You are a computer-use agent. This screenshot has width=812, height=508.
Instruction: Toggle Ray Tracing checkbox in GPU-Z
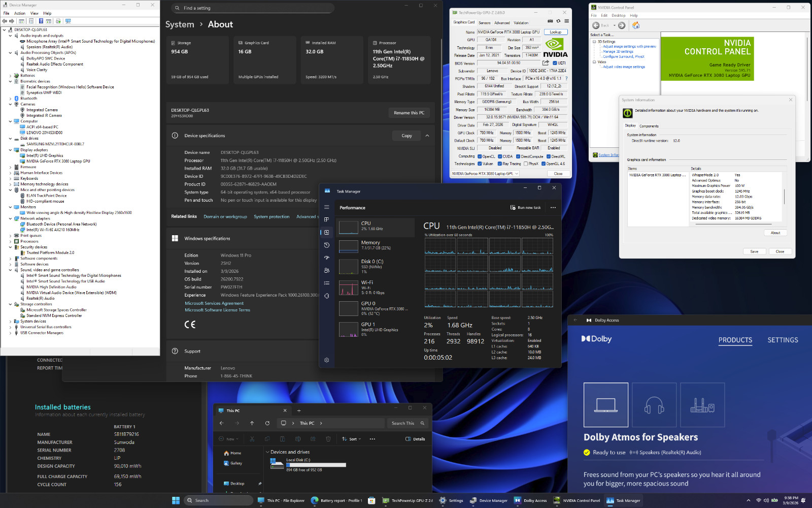point(500,164)
